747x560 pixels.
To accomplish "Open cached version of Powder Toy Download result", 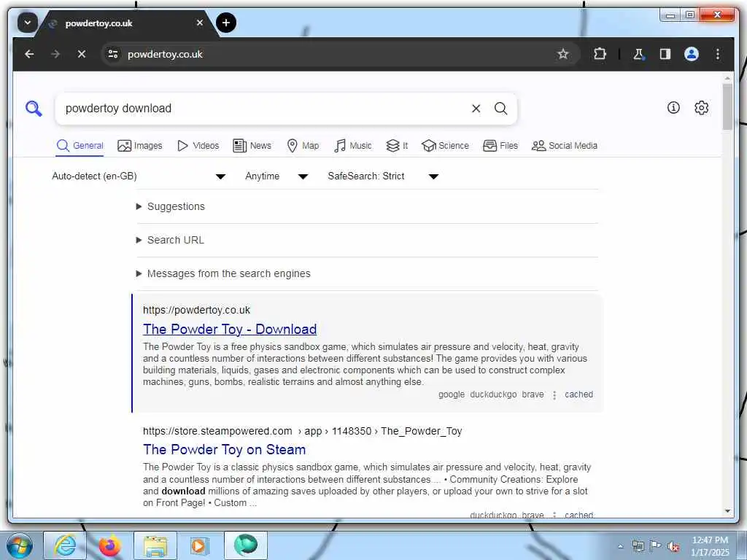I will pos(578,394).
